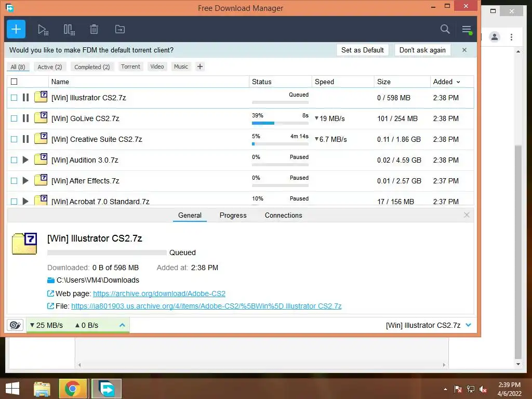The image size is (532, 399).
Task: Open the General details tab
Action: click(x=190, y=215)
